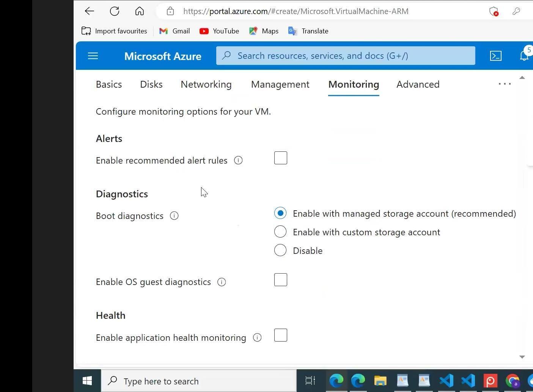Screen dimensions: 533x392
Task: Go to the Networking tab
Action: (206, 84)
